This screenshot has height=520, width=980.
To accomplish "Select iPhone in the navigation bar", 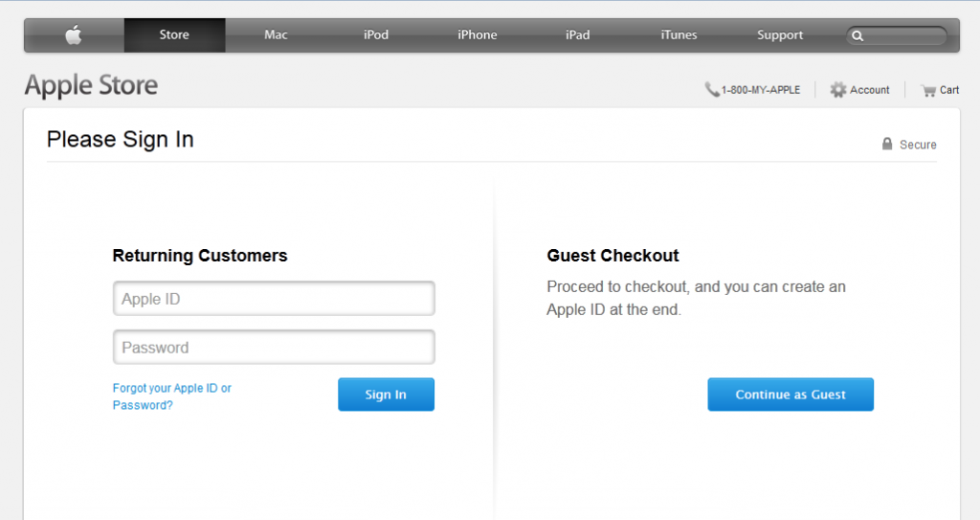I will click(477, 35).
